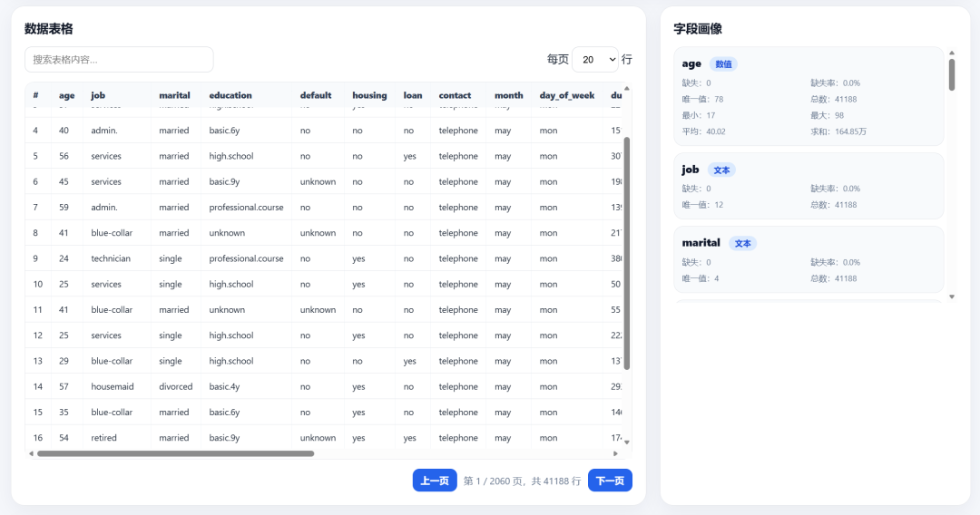
Task: Click the 数值 badge on age card
Action: [x=724, y=64]
